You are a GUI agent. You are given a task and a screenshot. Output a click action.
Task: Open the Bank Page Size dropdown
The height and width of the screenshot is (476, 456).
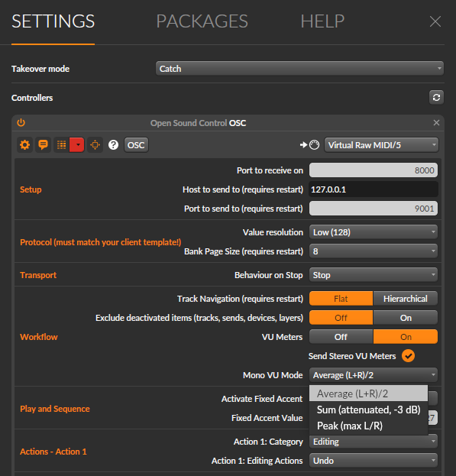coord(374,251)
